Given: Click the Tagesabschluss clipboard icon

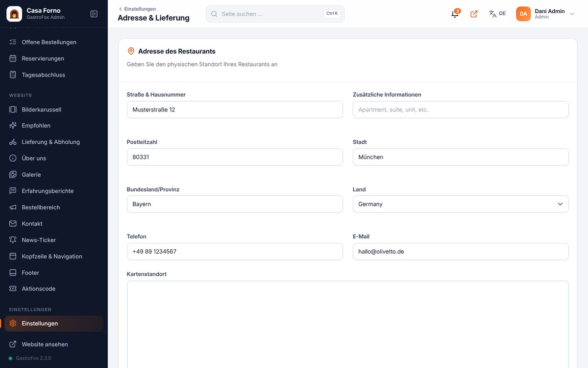Looking at the screenshot, I should [13, 75].
